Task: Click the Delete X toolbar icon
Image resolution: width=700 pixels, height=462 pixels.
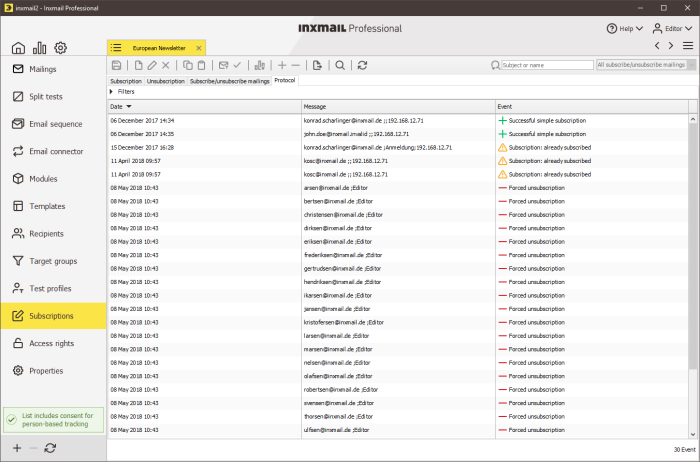Action: (x=166, y=65)
